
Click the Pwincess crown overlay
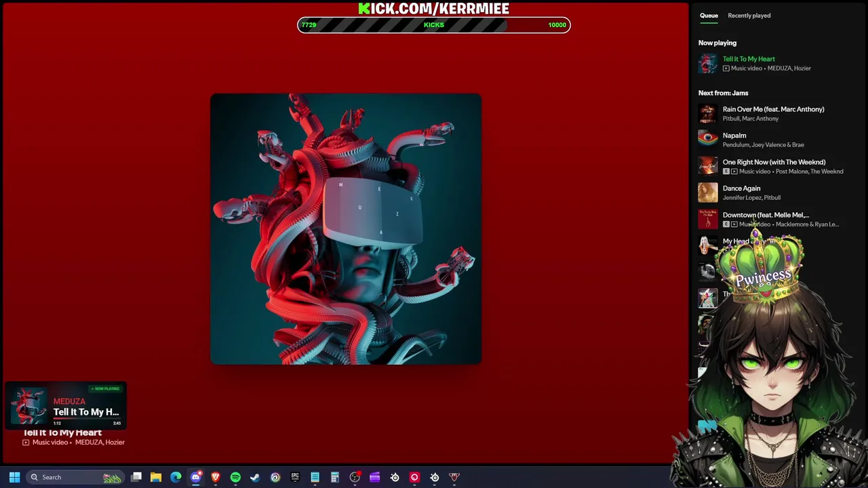point(761,266)
